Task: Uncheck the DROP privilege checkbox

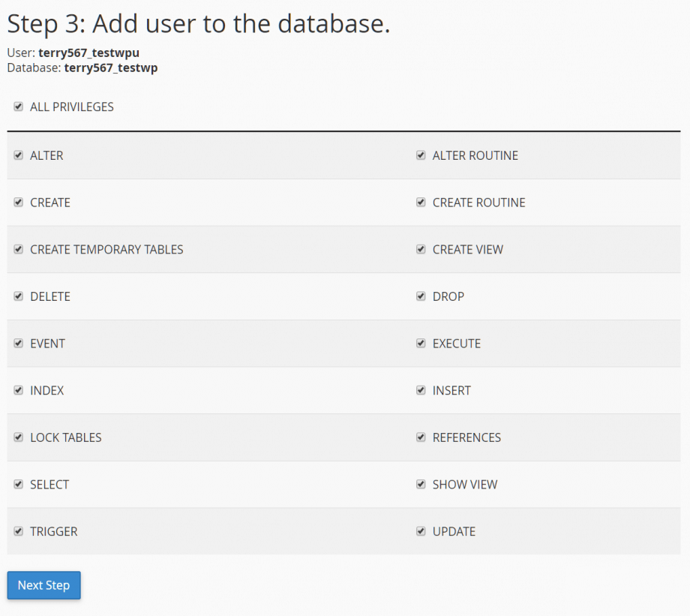Action: 421,296
